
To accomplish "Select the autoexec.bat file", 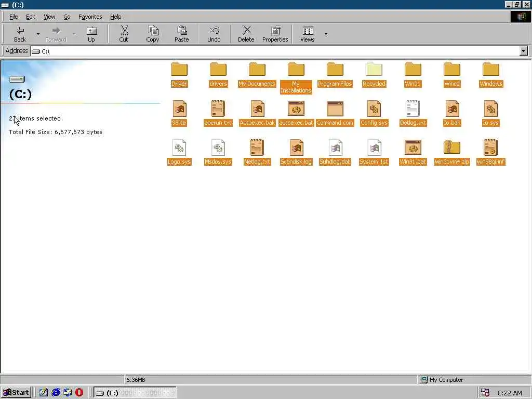I will [296, 114].
